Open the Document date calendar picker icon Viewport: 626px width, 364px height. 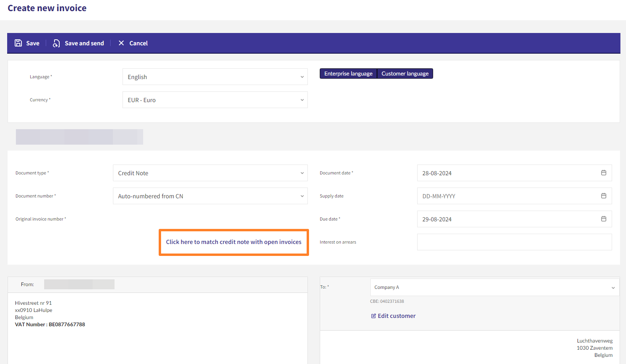click(x=604, y=173)
